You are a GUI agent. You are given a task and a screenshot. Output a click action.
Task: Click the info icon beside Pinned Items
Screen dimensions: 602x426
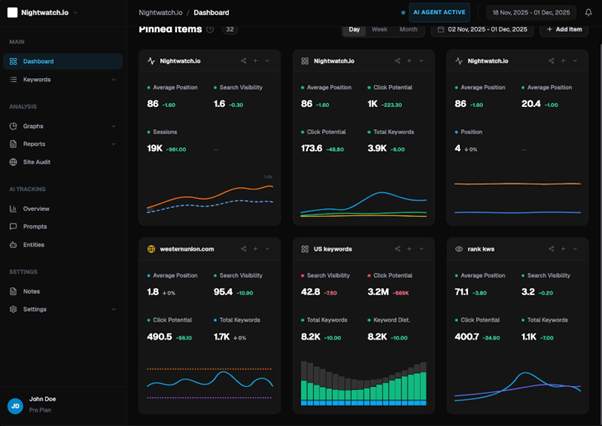click(x=210, y=30)
